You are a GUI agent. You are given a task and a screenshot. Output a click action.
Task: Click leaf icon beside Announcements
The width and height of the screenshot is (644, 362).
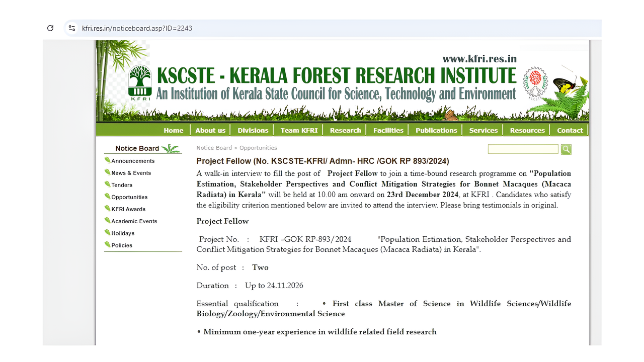point(107,160)
